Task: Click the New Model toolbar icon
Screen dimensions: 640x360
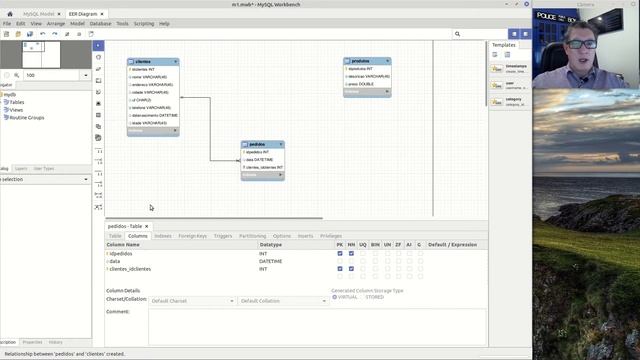Action: tap(6, 34)
